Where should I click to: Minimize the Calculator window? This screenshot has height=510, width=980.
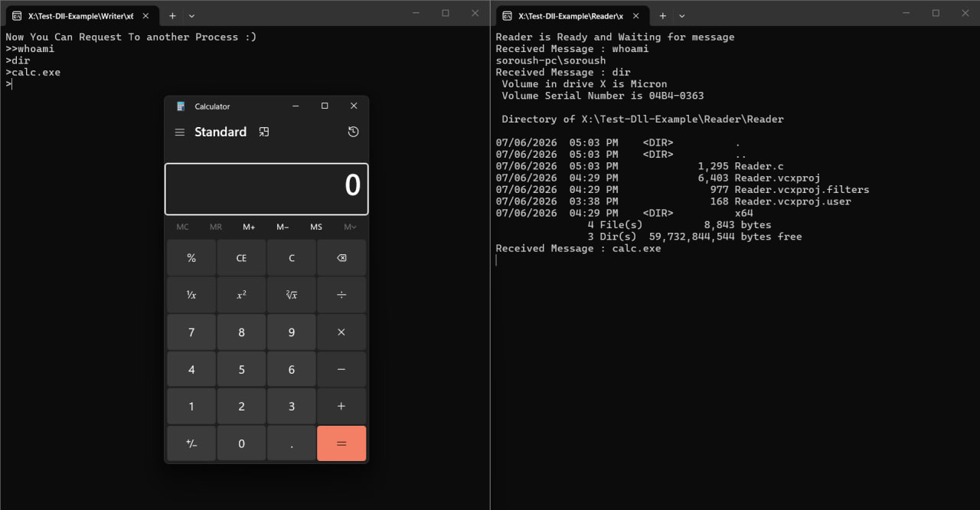coord(296,106)
